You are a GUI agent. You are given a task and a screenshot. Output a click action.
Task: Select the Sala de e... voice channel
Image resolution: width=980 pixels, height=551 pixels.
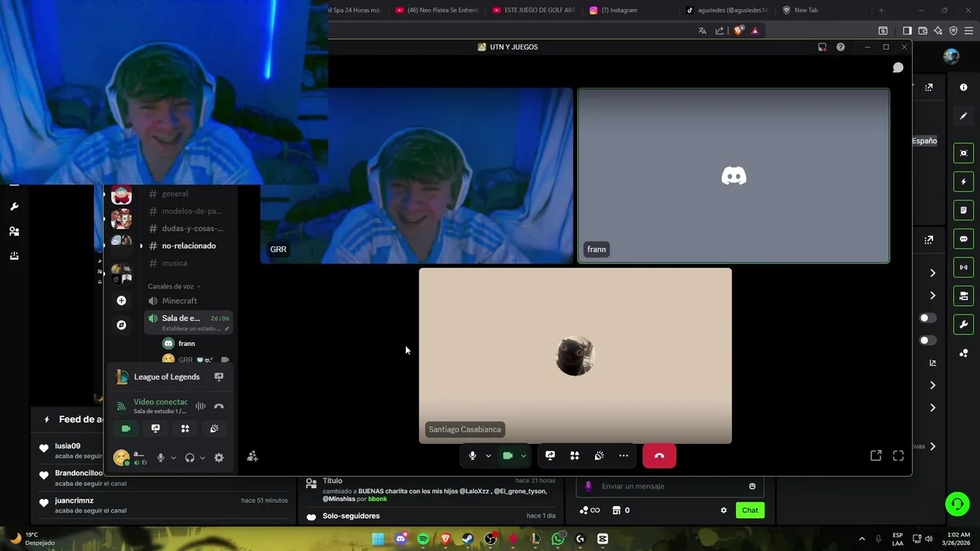[189, 322]
